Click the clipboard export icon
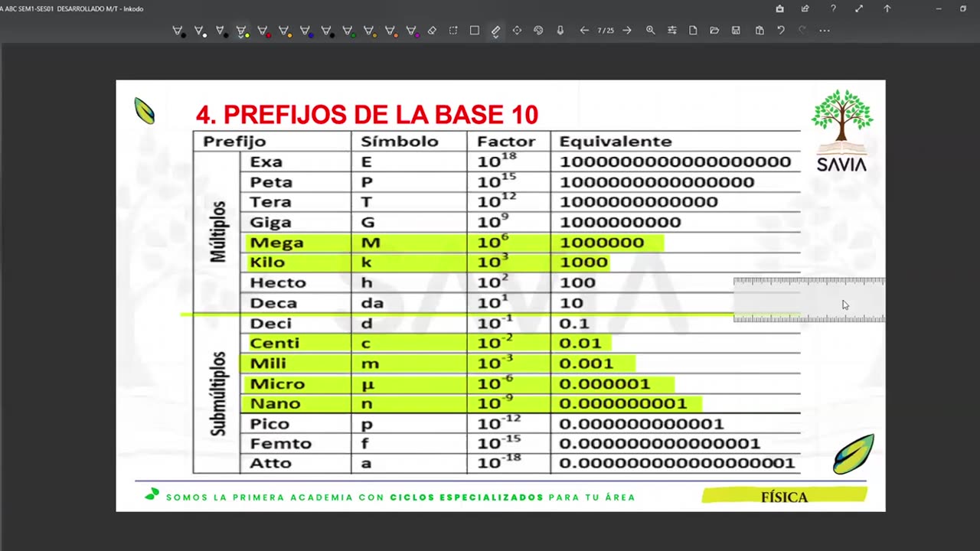Viewport: 980px width, 551px height. (759, 31)
